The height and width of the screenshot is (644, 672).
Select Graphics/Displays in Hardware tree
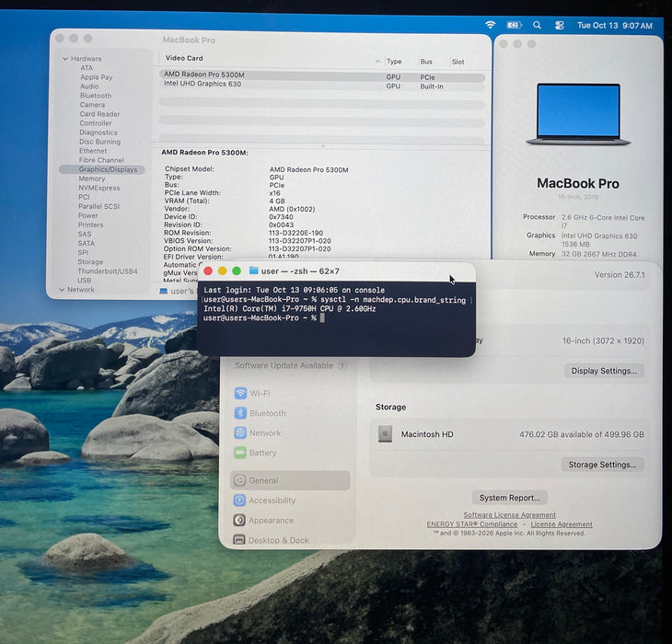(x=102, y=169)
